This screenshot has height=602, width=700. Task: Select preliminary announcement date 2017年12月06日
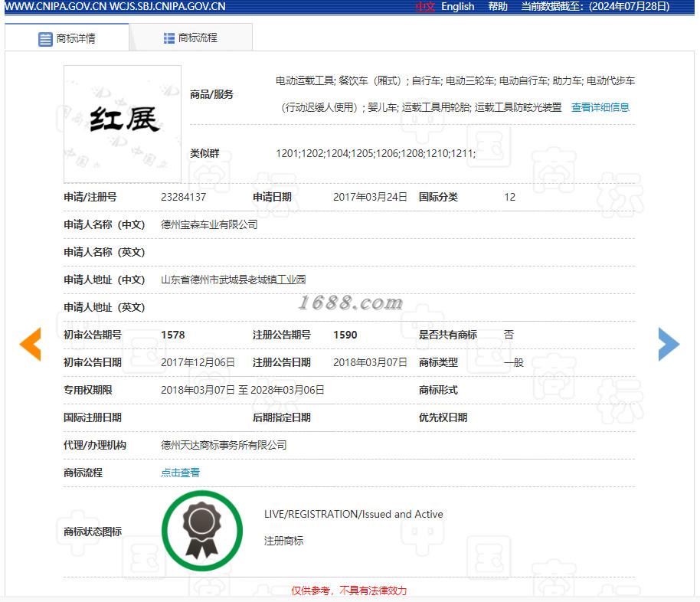point(198,362)
